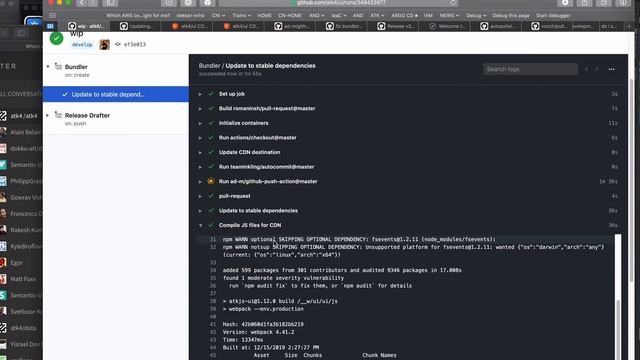Image resolution: width=640 pixels, height=360 pixels.
Task: Click the Release Drafter workflow icon
Action: click(58, 116)
